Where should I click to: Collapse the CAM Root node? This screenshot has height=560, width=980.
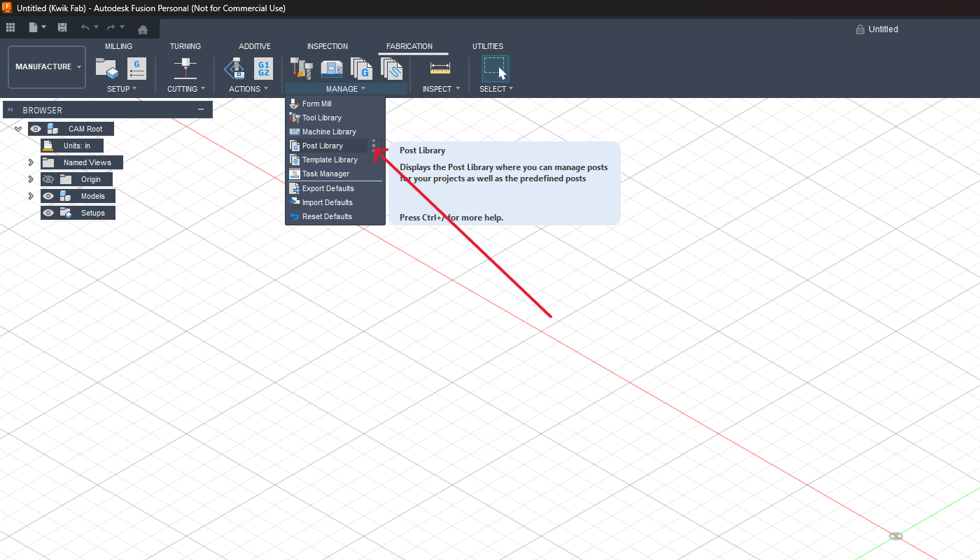point(18,129)
